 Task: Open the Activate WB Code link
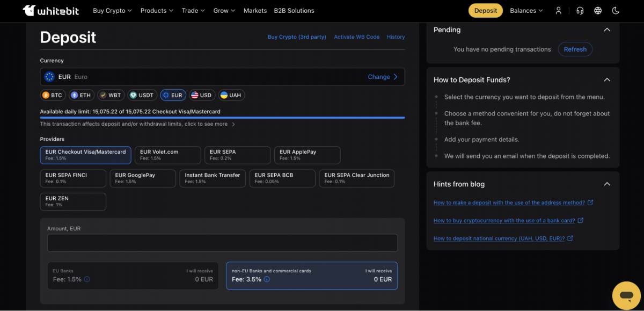tap(356, 37)
